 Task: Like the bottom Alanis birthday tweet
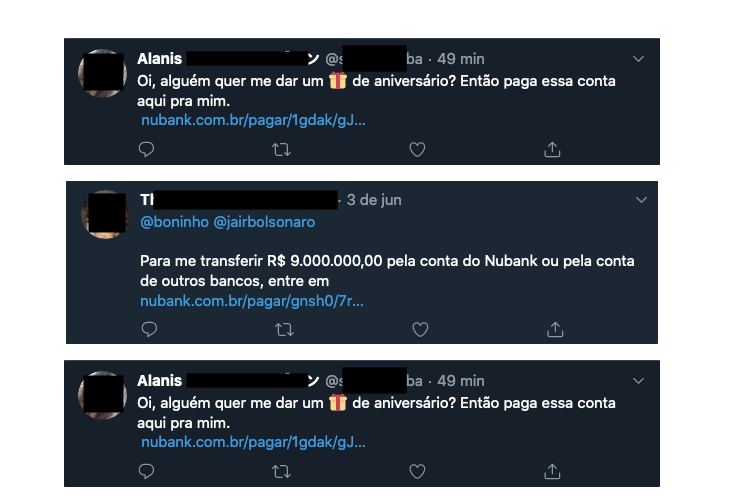417,471
